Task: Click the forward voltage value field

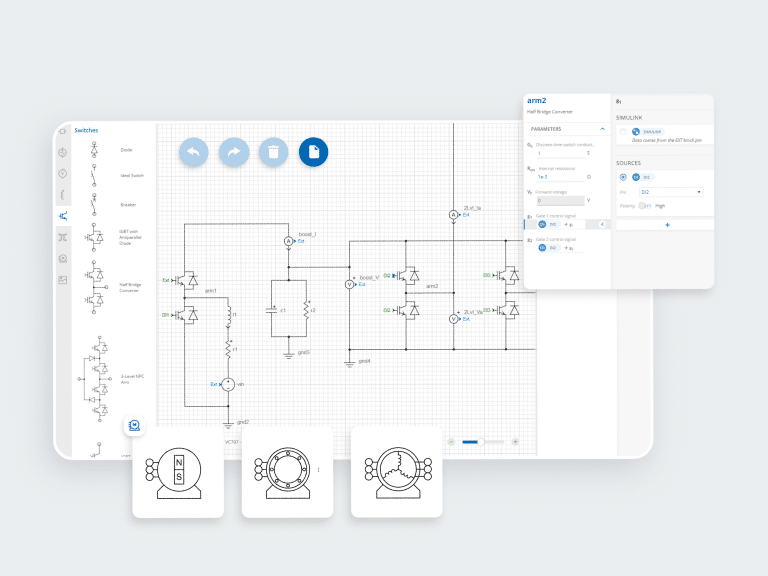Action: (561, 200)
